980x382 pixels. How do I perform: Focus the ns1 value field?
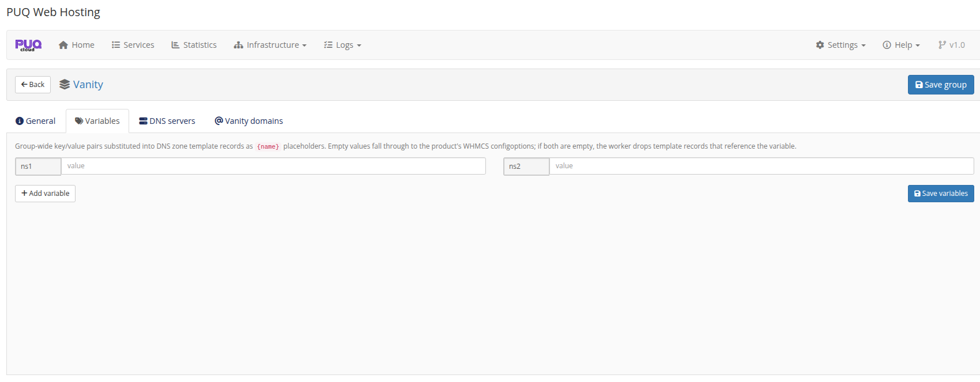tap(273, 166)
